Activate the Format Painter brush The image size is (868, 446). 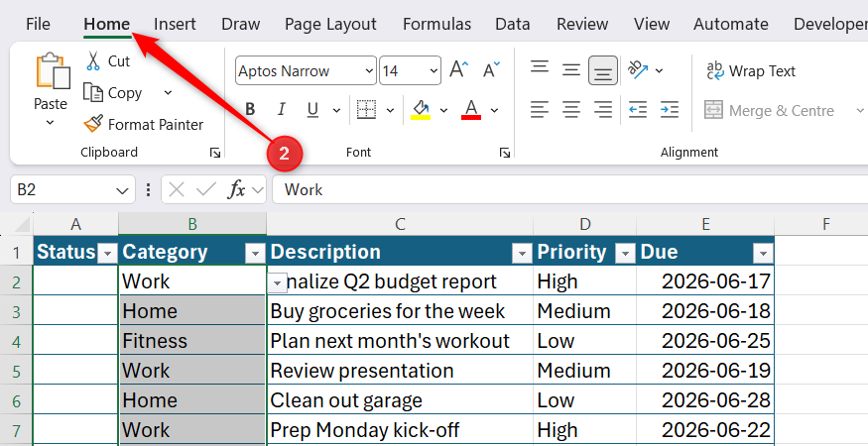click(x=93, y=124)
